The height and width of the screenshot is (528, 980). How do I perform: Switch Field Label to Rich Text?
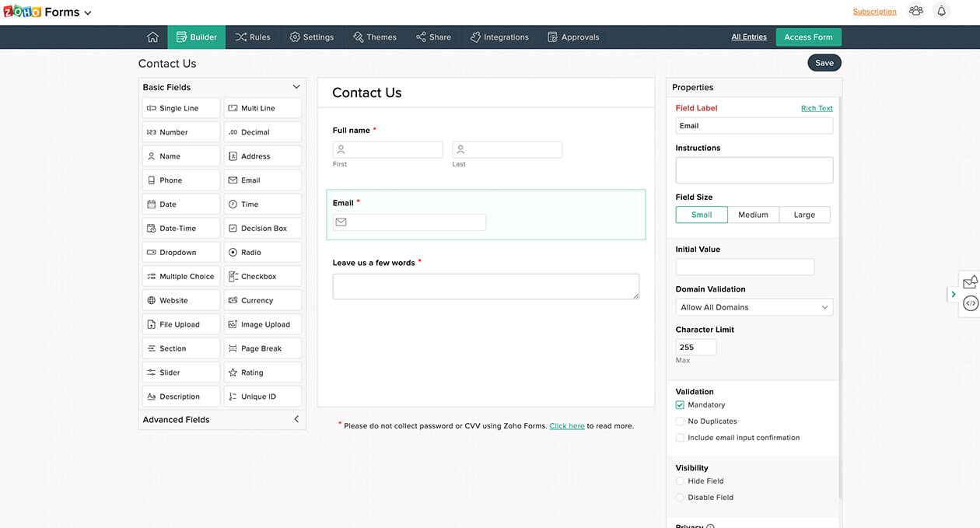click(x=817, y=108)
